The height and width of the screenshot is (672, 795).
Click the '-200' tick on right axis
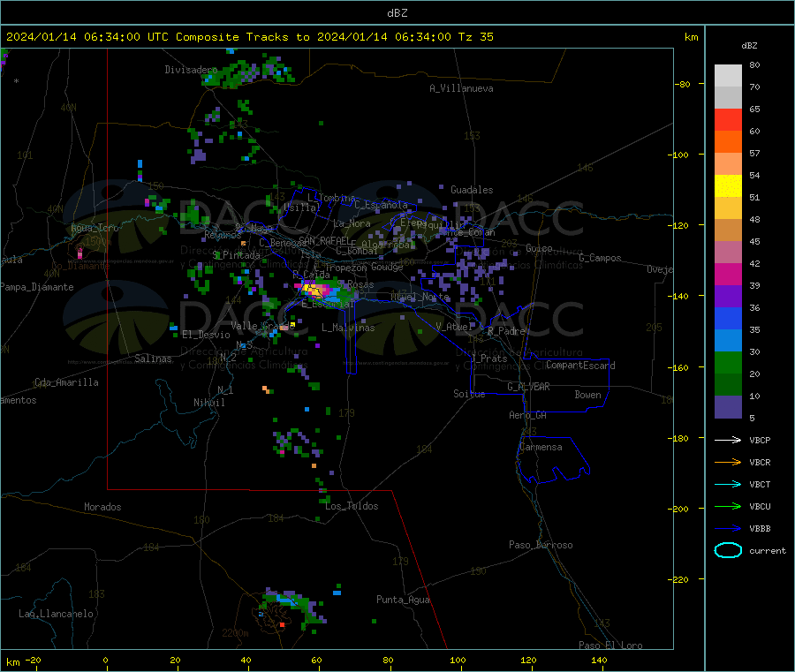tap(678, 509)
